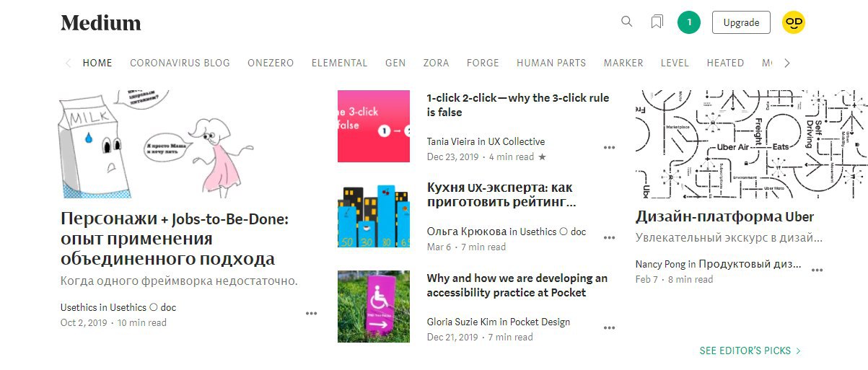Screen dimensions: 868x370
Task: Open the HUMAN PARTS tab
Action: click(x=551, y=63)
